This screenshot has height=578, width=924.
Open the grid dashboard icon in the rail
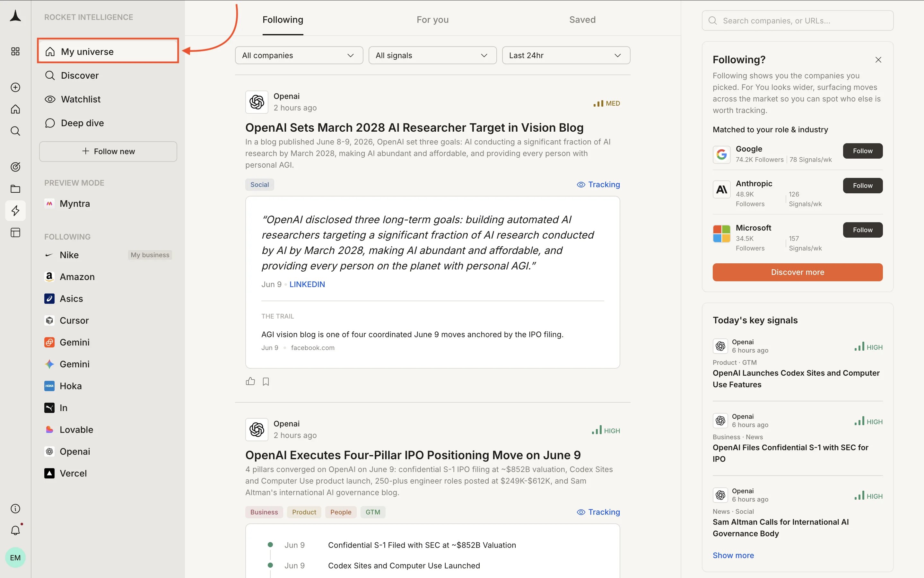(15, 51)
